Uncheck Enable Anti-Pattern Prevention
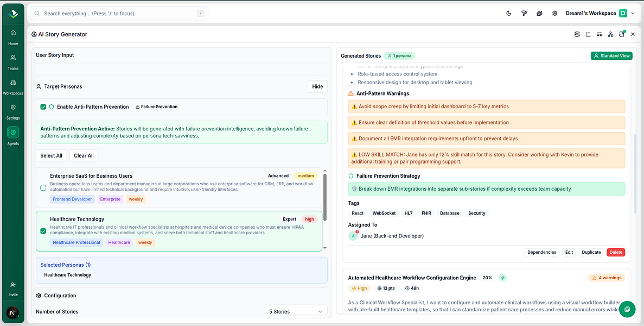The width and height of the screenshot is (644, 326). (43, 107)
